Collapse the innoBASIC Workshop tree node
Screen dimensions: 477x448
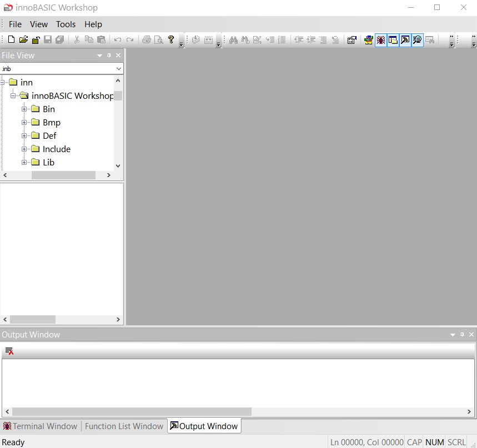(x=13, y=96)
